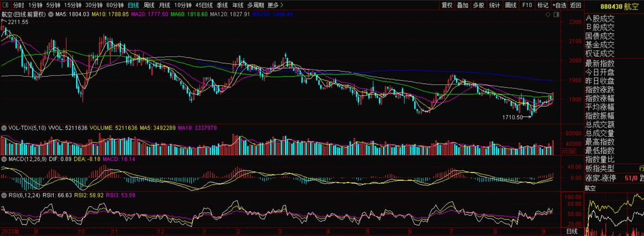The image size is (644, 236).
Task: Select the 60分钟 period tab
Action: click(x=115, y=5)
